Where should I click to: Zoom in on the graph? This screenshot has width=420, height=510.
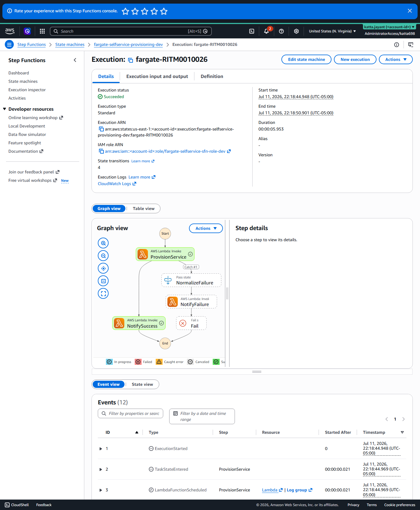[x=103, y=243]
